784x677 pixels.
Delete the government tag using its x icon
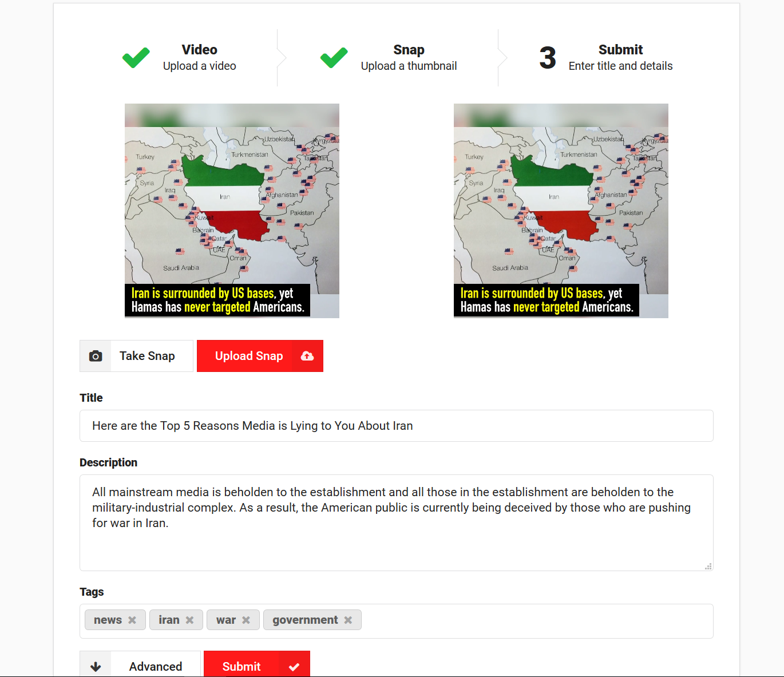click(348, 620)
